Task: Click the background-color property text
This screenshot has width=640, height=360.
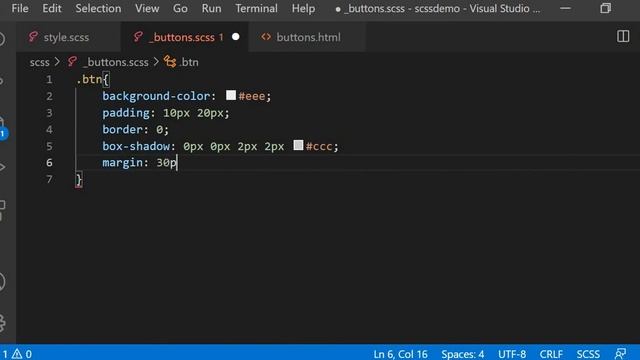Action: [x=156, y=96]
